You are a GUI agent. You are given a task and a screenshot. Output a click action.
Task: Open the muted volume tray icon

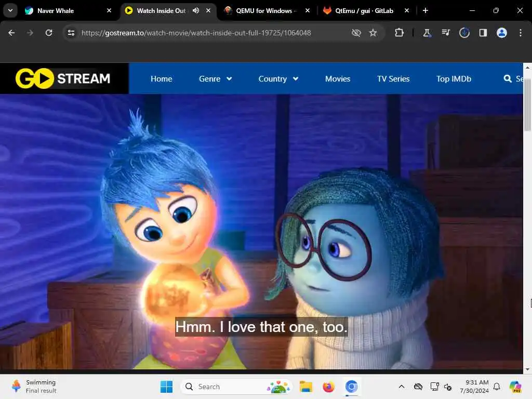click(447, 387)
